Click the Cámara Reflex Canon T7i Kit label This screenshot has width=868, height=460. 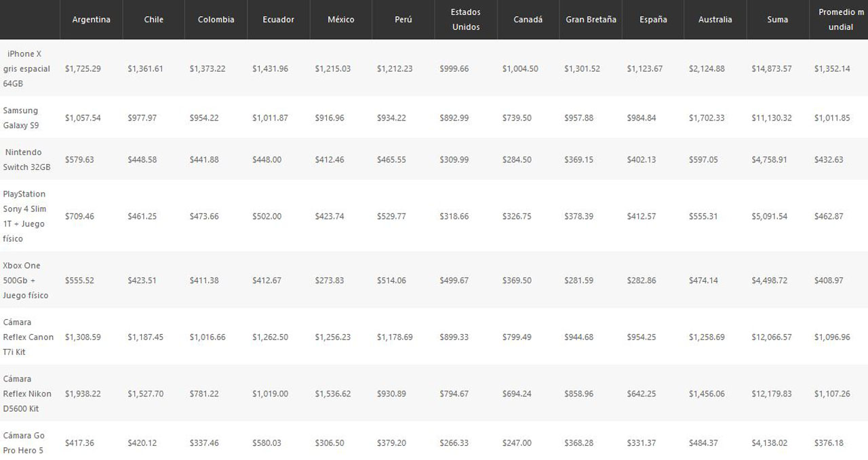coord(28,337)
